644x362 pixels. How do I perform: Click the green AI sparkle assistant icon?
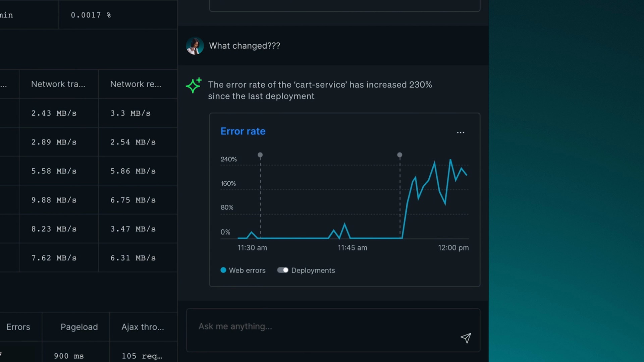pos(194,85)
